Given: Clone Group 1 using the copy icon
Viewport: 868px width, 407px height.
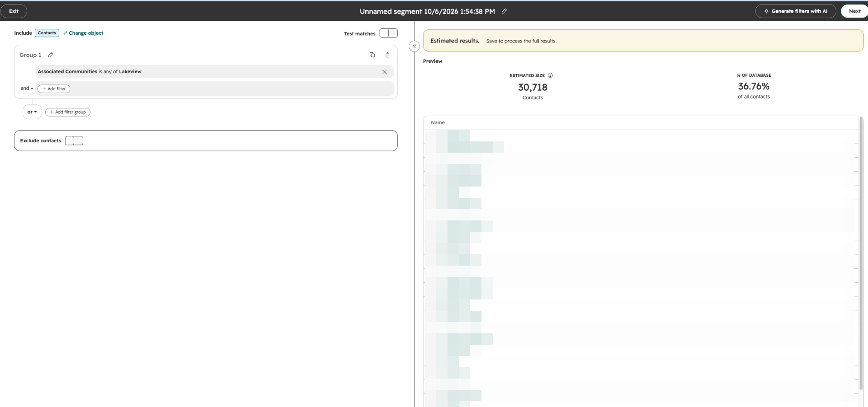Looking at the screenshot, I should coord(372,55).
